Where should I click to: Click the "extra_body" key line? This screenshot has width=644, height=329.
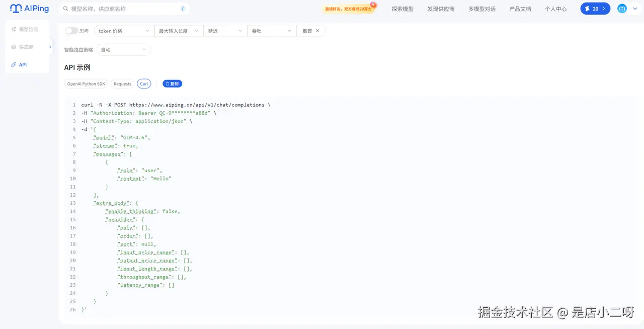pos(116,203)
